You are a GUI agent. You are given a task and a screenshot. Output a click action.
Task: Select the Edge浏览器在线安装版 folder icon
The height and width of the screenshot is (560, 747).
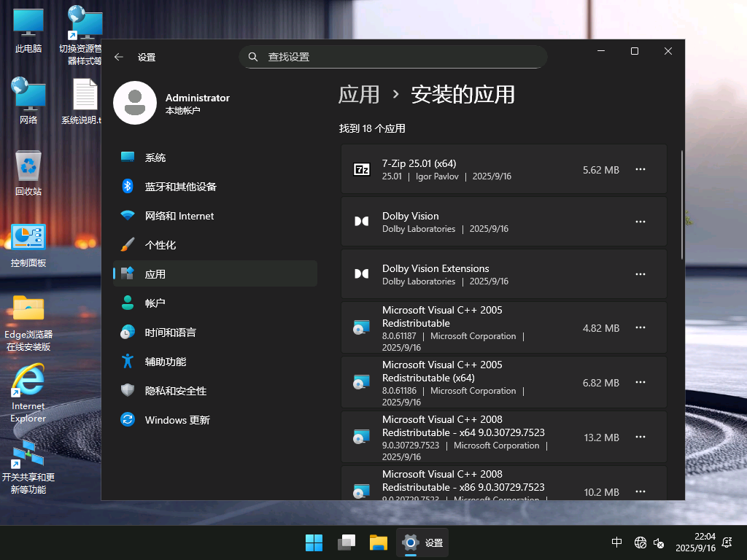(28, 323)
